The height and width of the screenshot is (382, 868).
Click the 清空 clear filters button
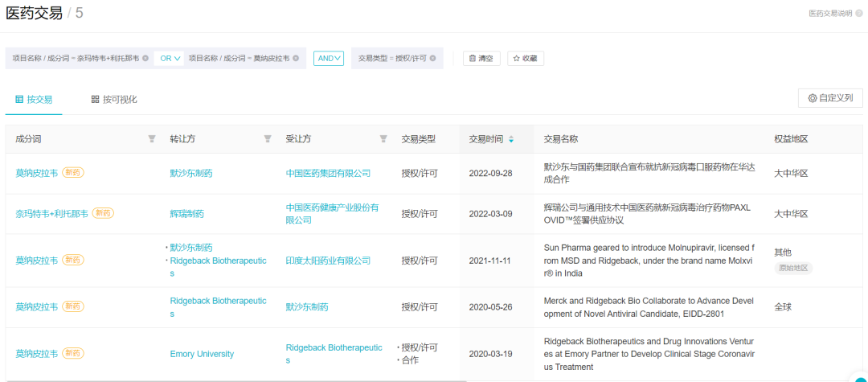click(481, 58)
